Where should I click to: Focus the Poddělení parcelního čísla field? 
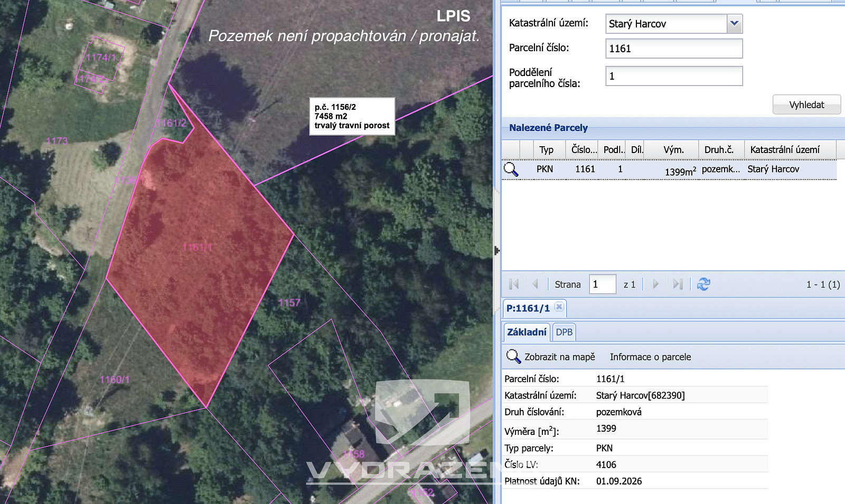tap(674, 76)
